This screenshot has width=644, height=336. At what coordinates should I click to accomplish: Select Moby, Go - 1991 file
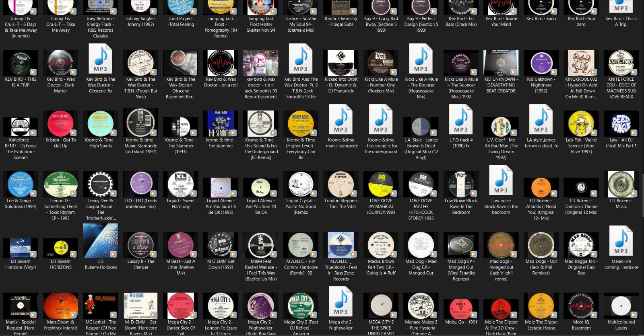(x=461, y=309)
